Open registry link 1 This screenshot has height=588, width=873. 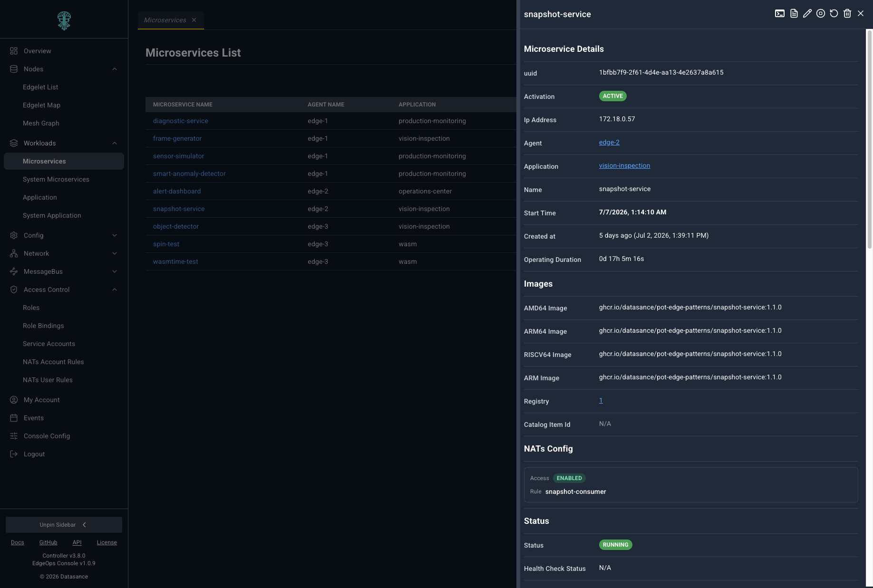click(601, 400)
